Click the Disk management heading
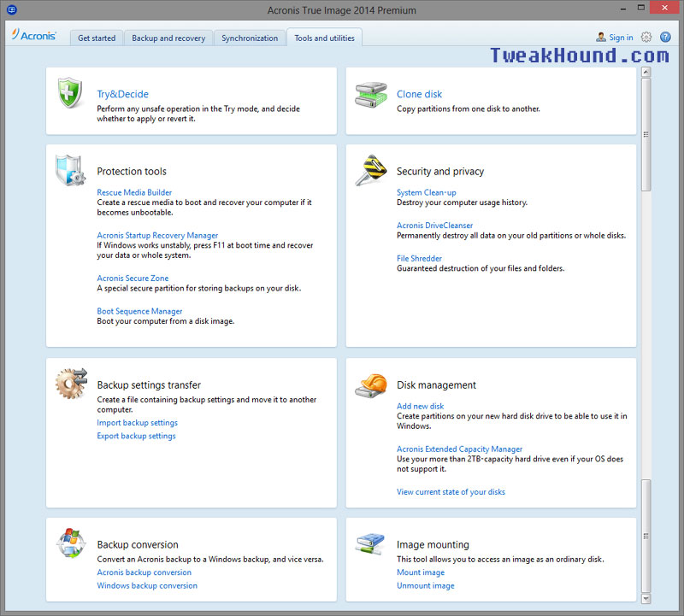The image size is (684, 616). tap(436, 385)
